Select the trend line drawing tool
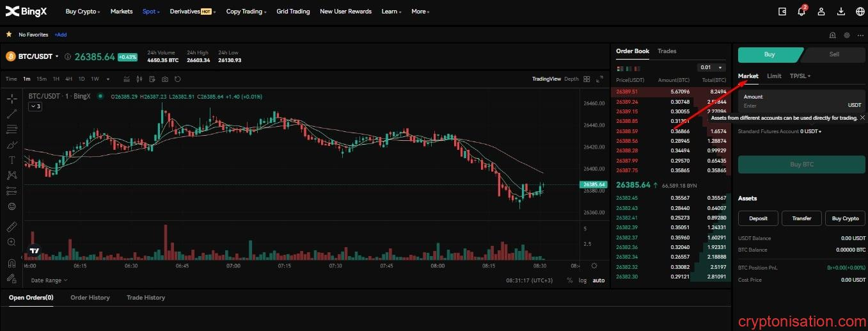Screen dimensions: 868x331 pos(12,114)
